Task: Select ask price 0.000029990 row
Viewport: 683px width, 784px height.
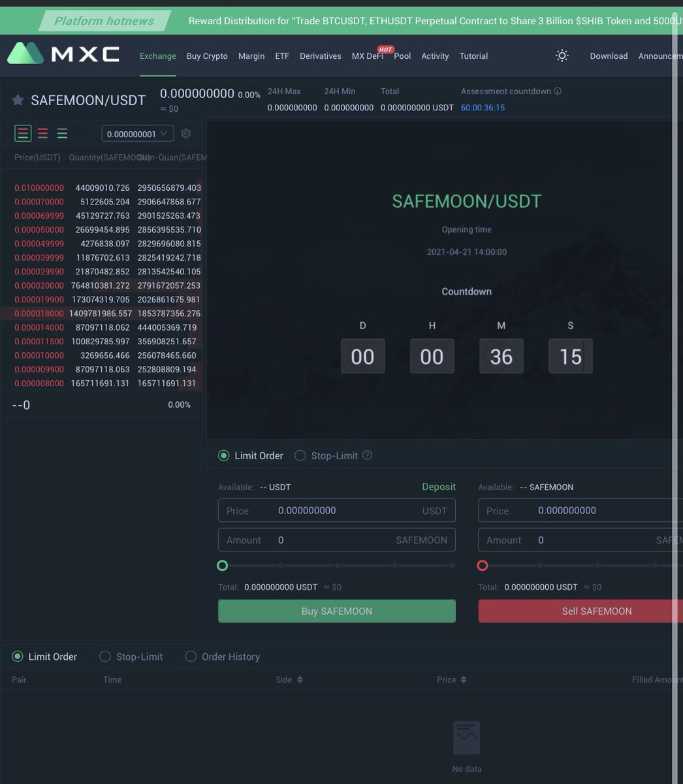Action: pos(102,272)
